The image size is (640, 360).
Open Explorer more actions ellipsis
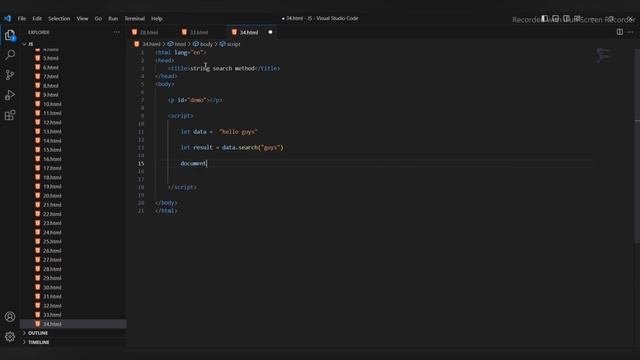117,32
